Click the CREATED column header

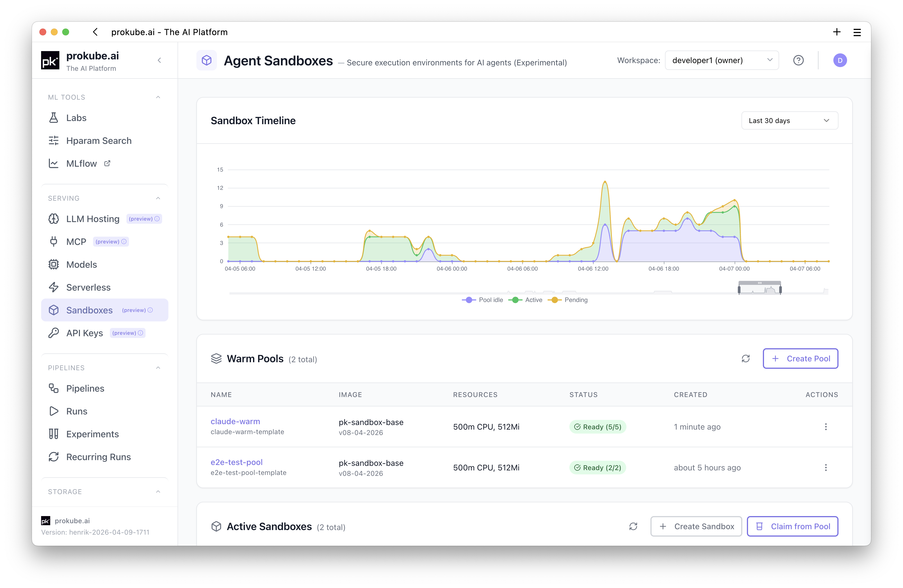[x=690, y=394]
